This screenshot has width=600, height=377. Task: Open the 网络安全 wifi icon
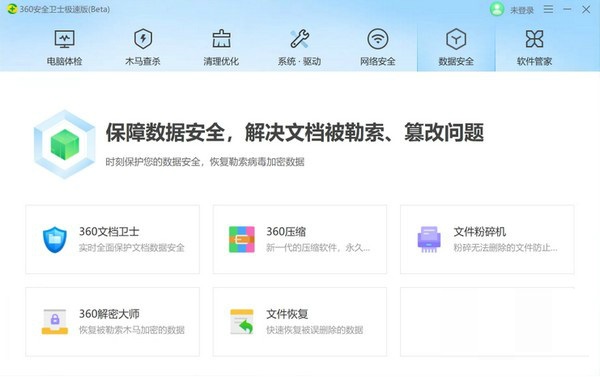coord(378,39)
